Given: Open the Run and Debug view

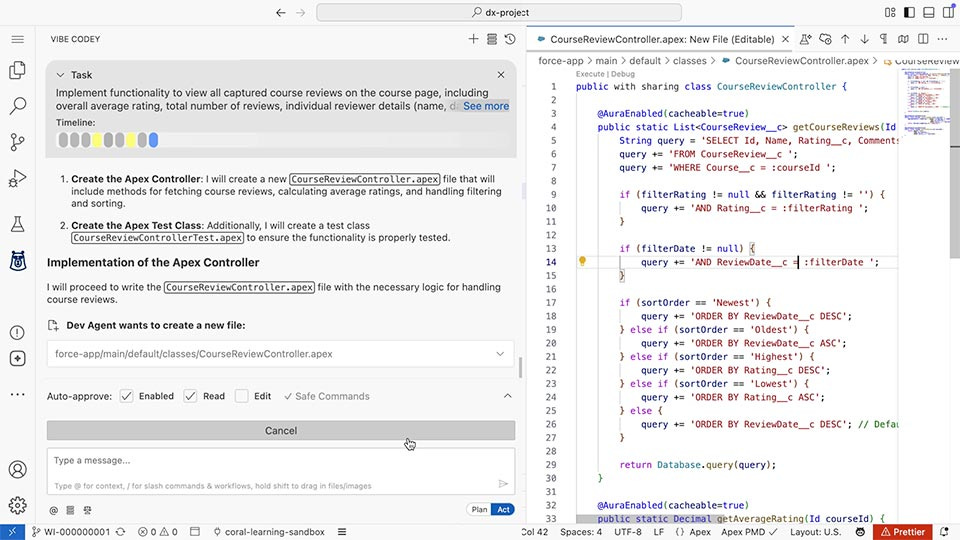Looking at the screenshot, I should tap(17, 178).
